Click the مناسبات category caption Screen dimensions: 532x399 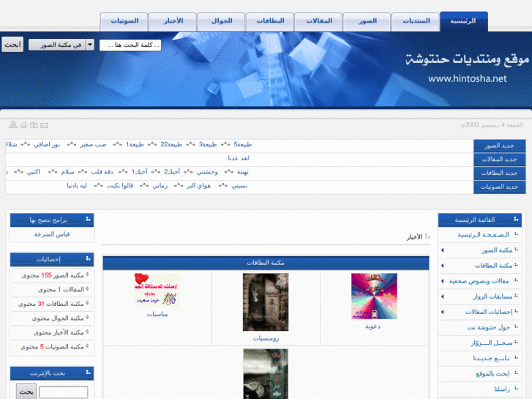157,315
